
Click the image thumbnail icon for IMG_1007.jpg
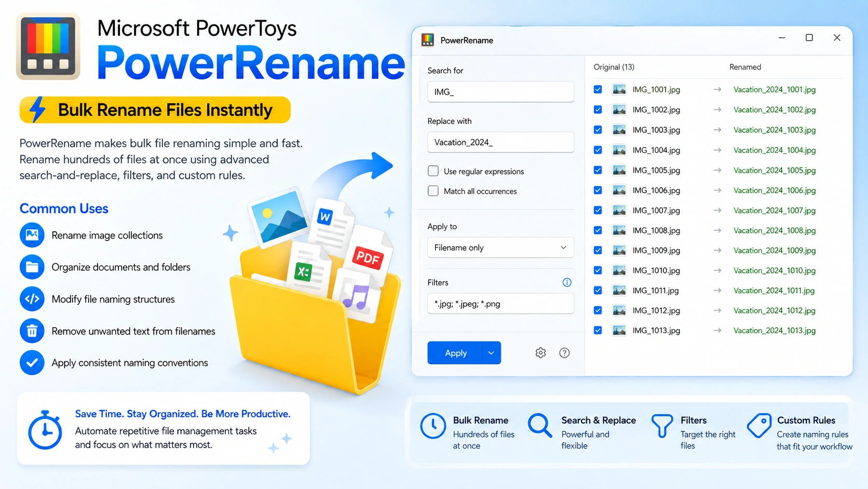pos(619,210)
